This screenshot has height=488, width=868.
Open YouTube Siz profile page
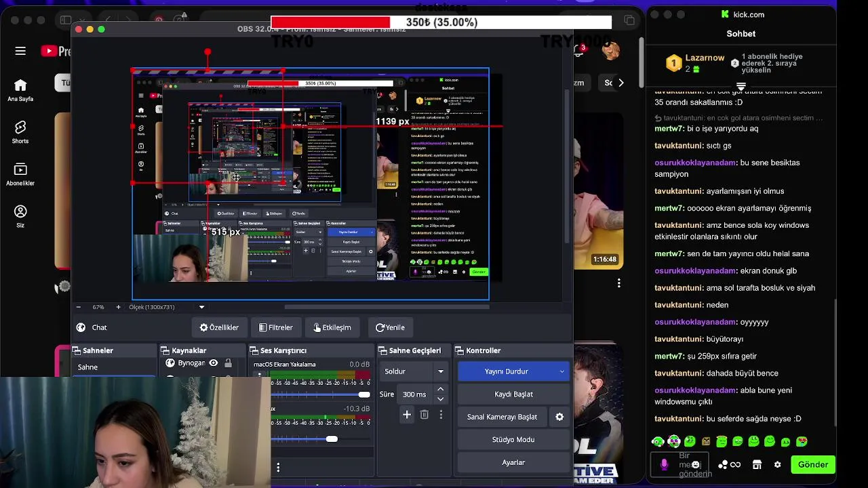[20, 216]
